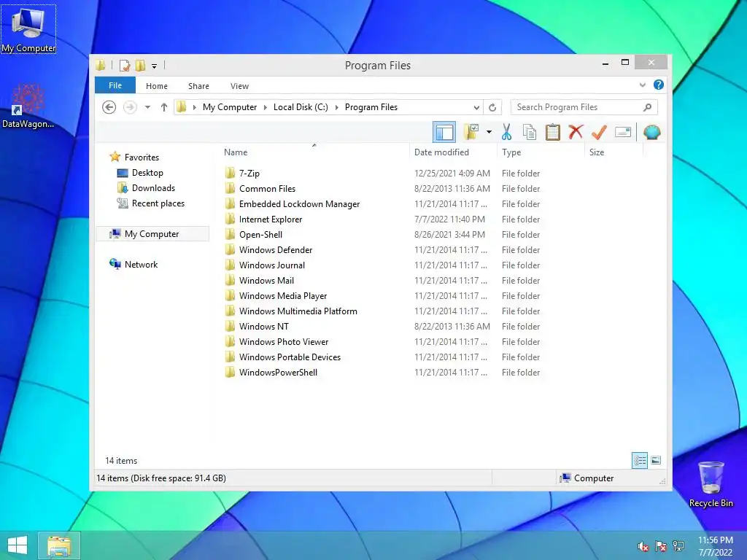This screenshot has width=747, height=560.
Task: Select My Computer in navigation pane
Action: click(152, 234)
